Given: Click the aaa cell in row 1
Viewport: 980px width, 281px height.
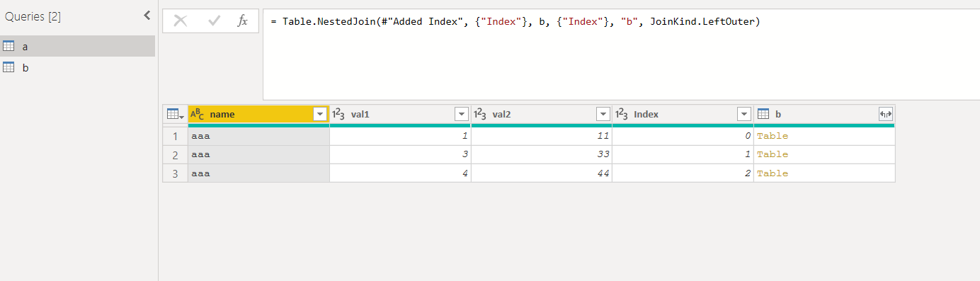Looking at the screenshot, I should (x=258, y=136).
